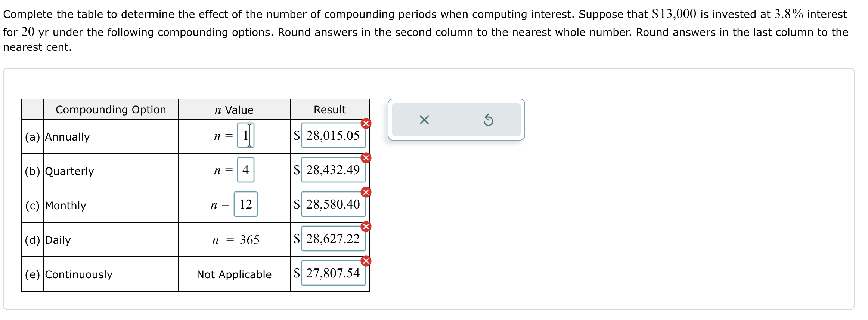
Task: Click the result field showing 28,580.40
Action: click(332, 205)
